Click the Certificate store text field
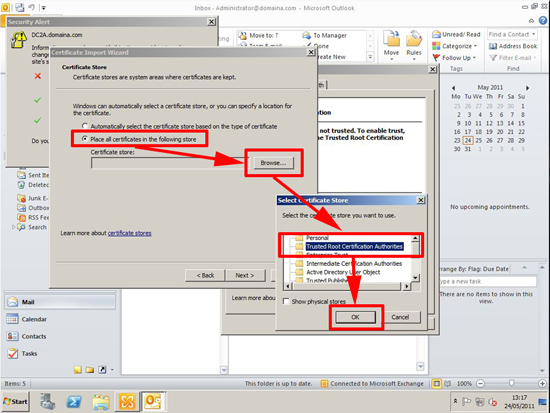550x413 pixels. pos(169,163)
